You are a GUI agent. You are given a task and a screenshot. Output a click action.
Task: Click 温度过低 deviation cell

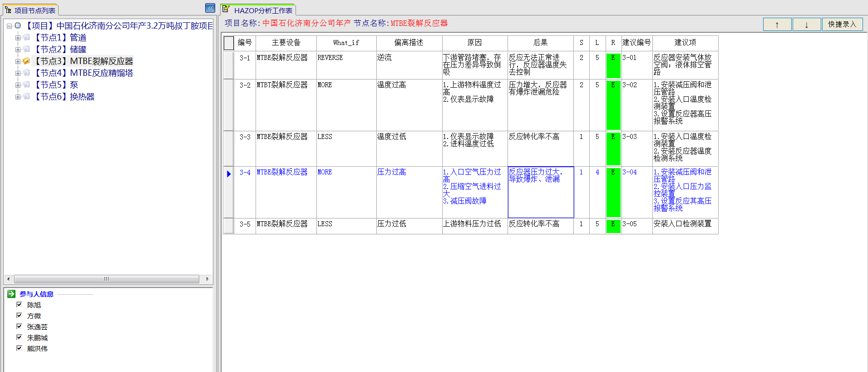pyautogui.click(x=409, y=149)
